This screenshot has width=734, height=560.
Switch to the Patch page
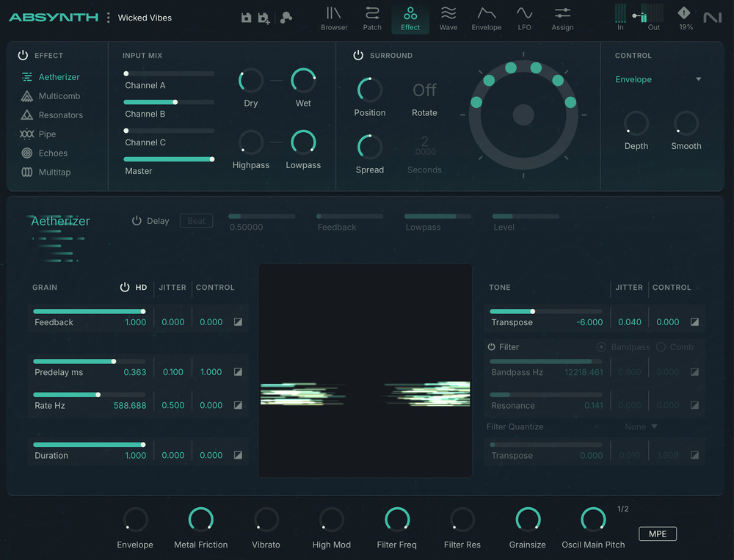point(372,19)
